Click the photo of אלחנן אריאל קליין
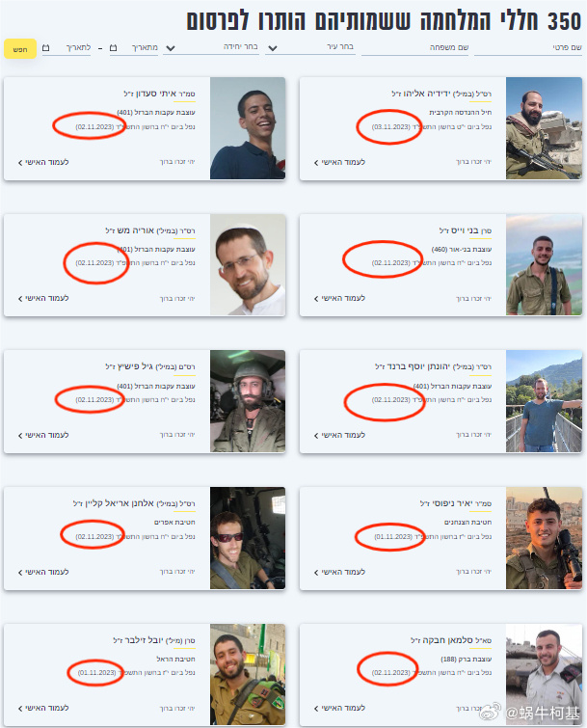Image resolution: width=587 pixels, height=728 pixels. [x=248, y=538]
